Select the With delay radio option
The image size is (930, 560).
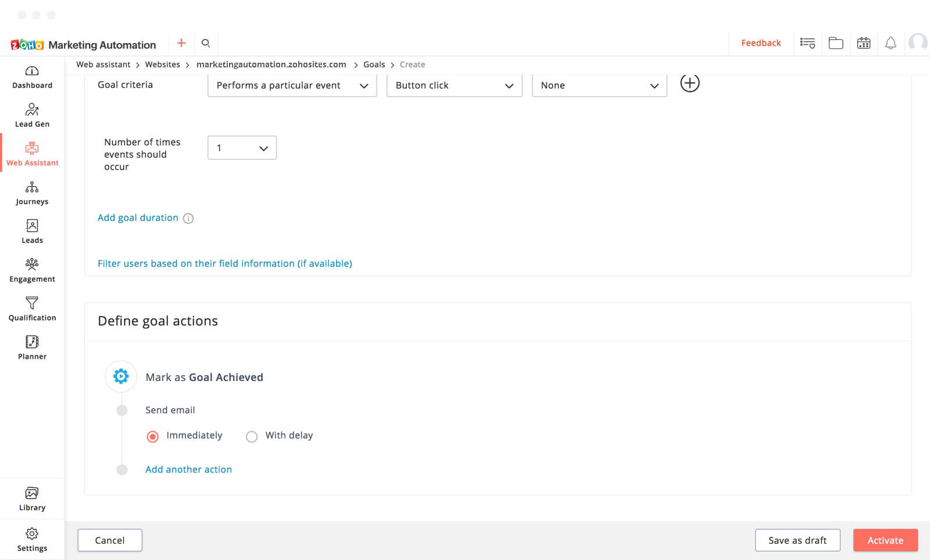coord(252,436)
